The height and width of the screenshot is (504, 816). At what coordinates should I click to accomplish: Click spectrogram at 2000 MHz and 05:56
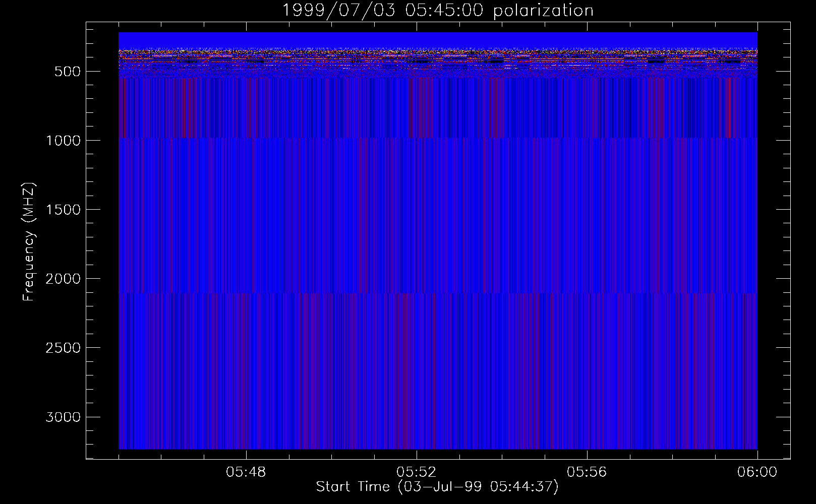(587, 278)
